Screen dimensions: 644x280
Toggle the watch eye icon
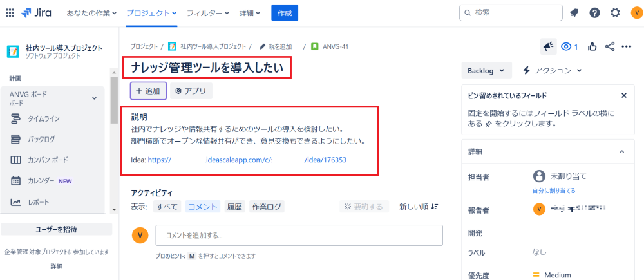pyautogui.click(x=569, y=46)
